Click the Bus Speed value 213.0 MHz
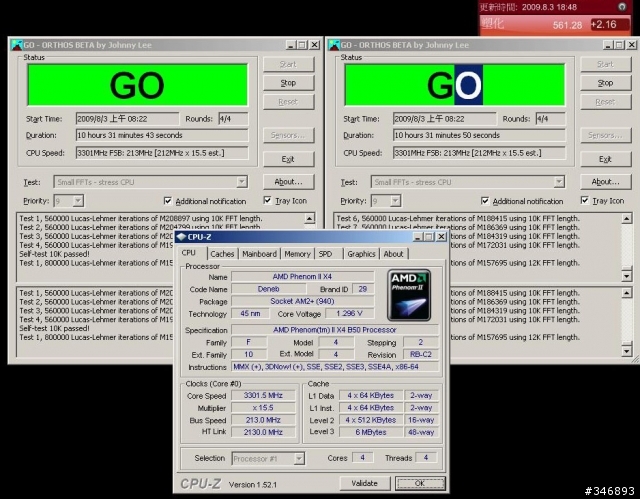Viewport: 640px width, 499px height. coord(263,420)
